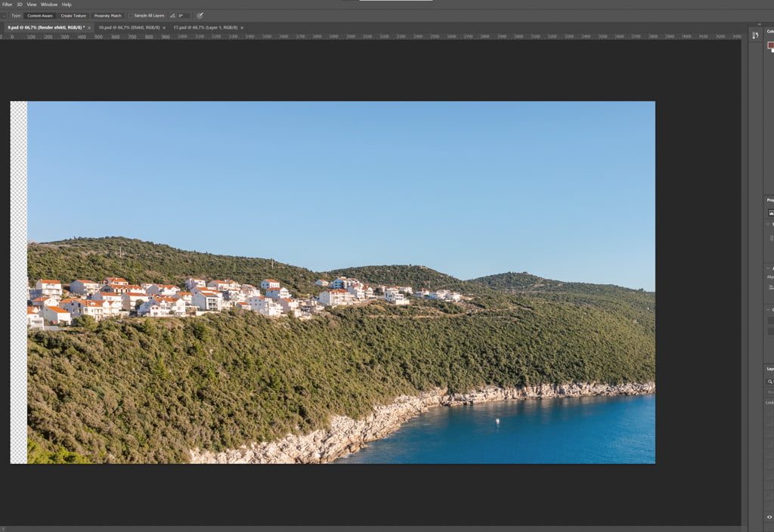This screenshot has width=774, height=532.
Task: Select the Create Texture type option
Action: (x=73, y=15)
